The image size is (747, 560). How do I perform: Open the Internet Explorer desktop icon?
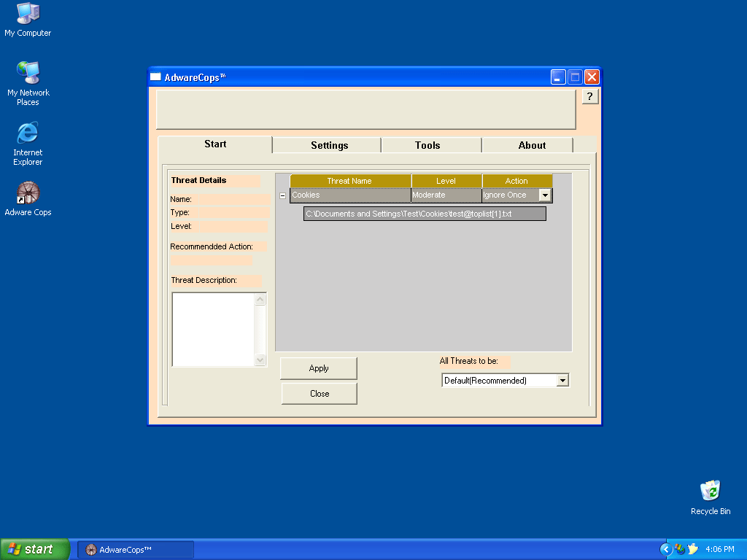(28, 134)
